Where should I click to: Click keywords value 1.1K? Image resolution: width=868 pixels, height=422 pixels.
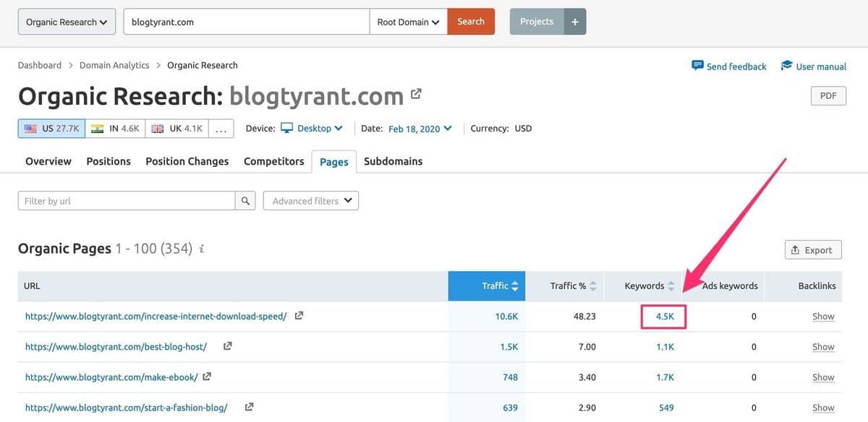(x=665, y=347)
